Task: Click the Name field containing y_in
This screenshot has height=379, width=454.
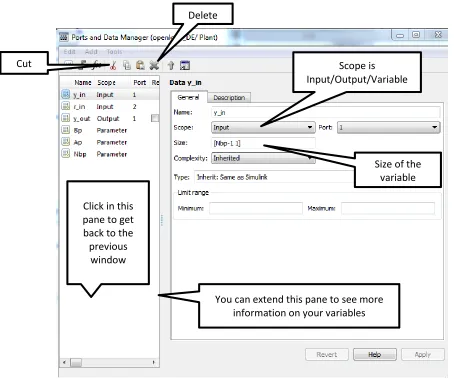Action: point(326,112)
